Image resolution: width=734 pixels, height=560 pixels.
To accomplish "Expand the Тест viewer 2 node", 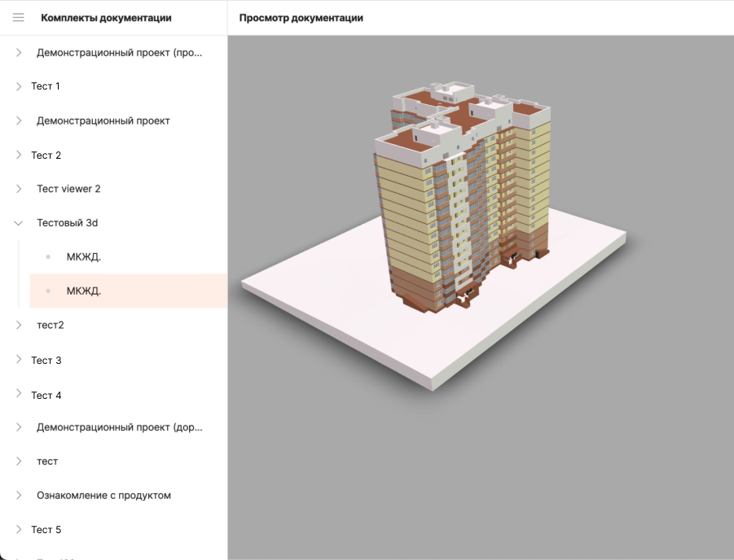I will [19, 189].
